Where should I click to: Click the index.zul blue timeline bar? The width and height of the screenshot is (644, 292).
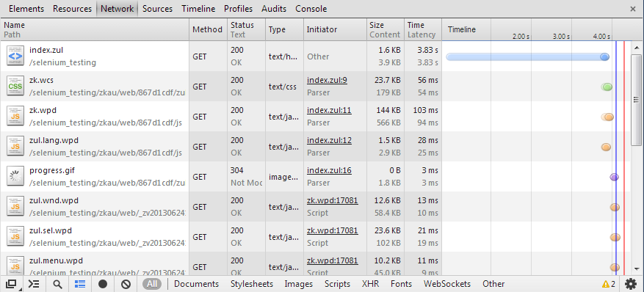click(527, 57)
